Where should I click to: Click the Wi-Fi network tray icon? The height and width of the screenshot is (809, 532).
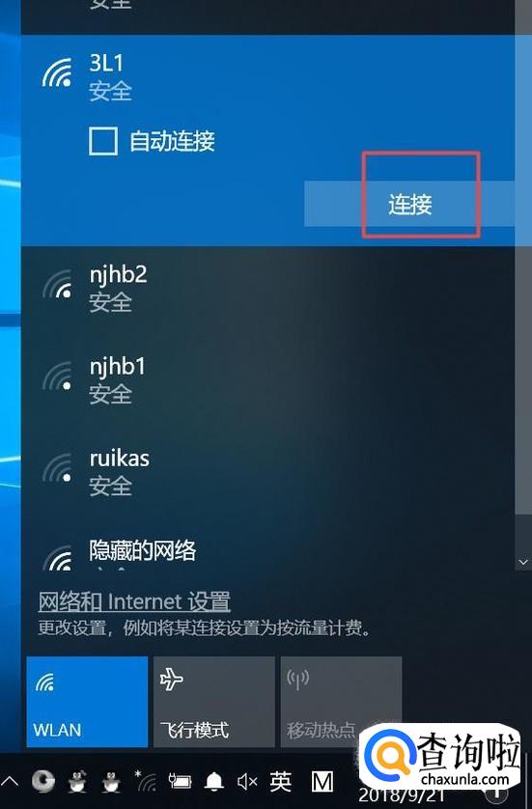[x=146, y=782]
